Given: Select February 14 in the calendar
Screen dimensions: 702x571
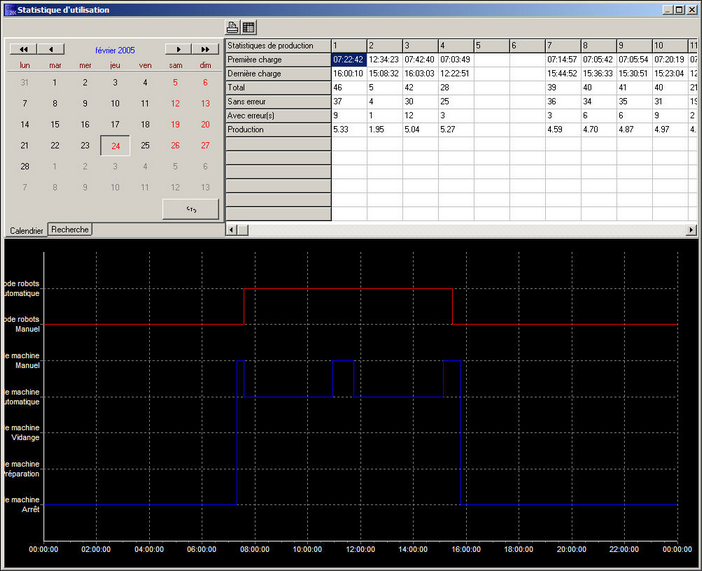Looking at the screenshot, I should tap(25, 125).
